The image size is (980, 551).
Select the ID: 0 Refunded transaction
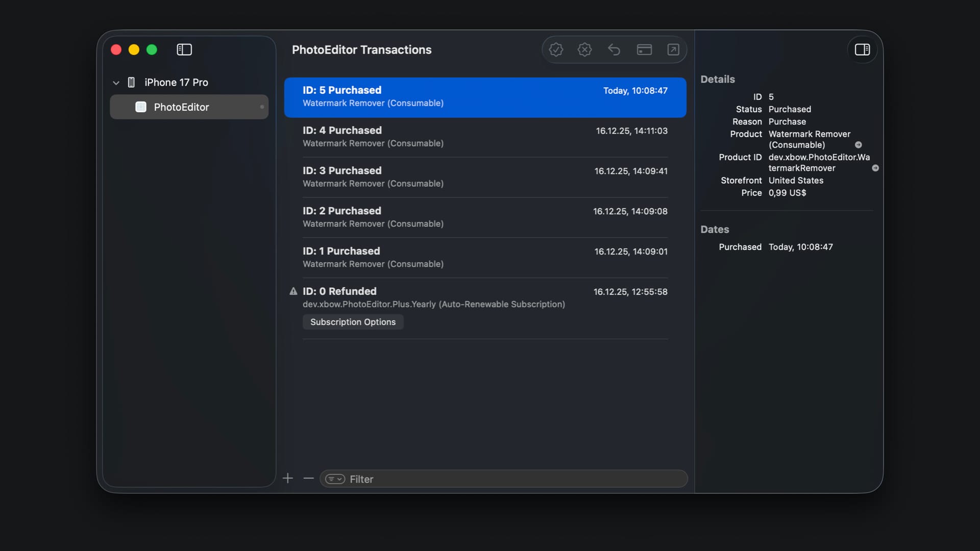485,297
